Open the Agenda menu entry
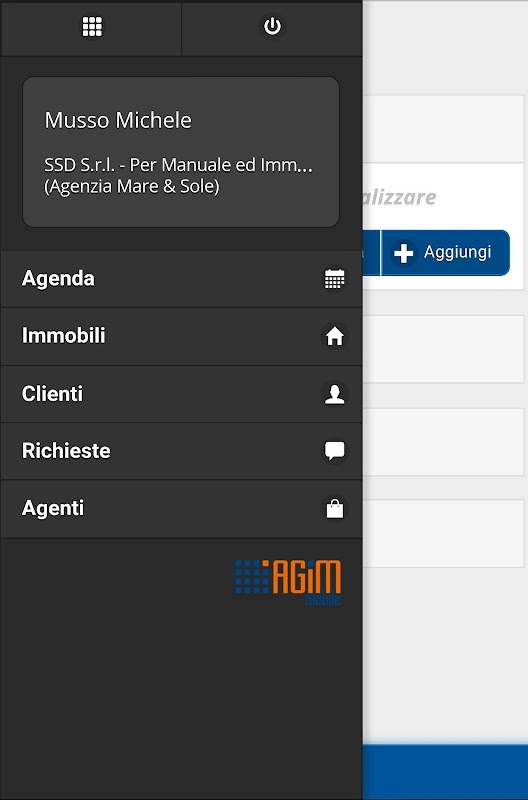 [x=181, y=279]
